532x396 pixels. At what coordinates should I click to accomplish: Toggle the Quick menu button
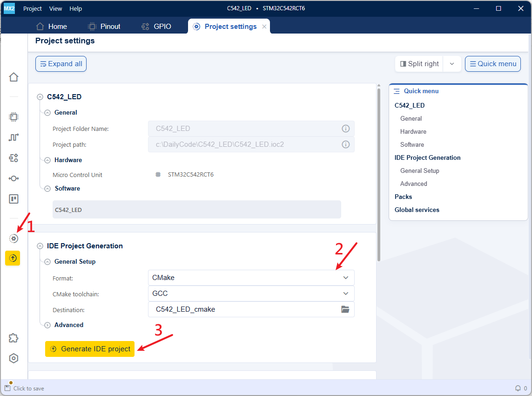point(492,64)
